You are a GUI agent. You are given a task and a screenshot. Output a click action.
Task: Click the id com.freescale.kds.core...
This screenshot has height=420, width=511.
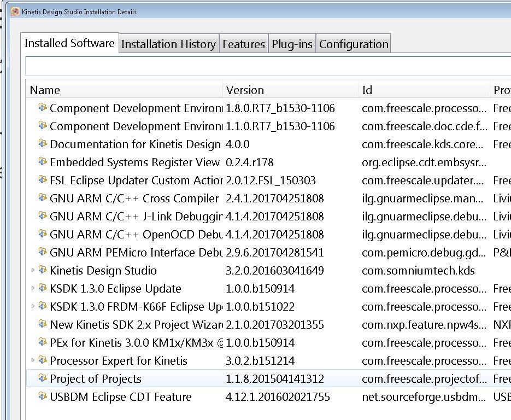click(x=422, y=144)
